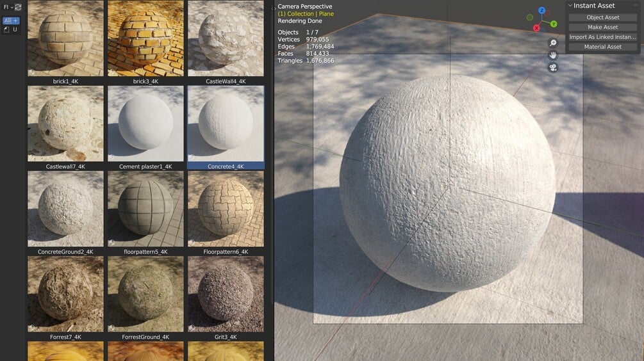
Task: Select the floorpattern5_4K material thumbnail
Action: coord(145,209)
